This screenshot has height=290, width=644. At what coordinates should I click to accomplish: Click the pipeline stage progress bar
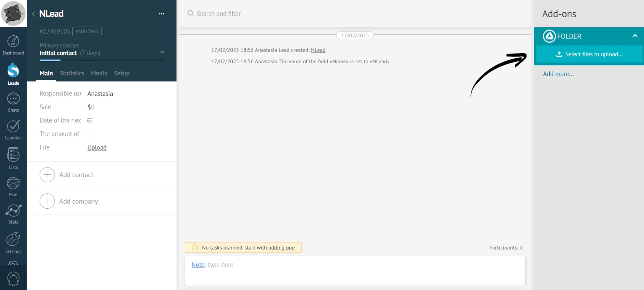(102, 61)
